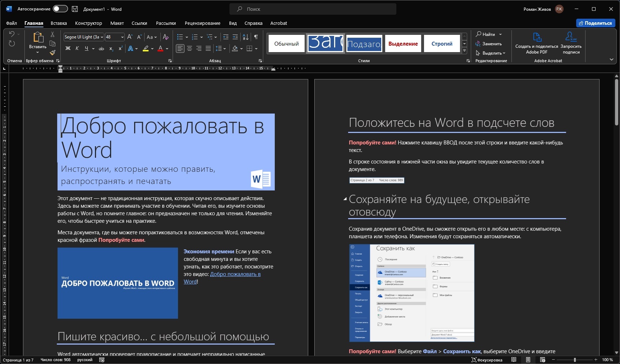Align text to the left
The height and width of the screenshot is (364, 620).
pos(180,49)
